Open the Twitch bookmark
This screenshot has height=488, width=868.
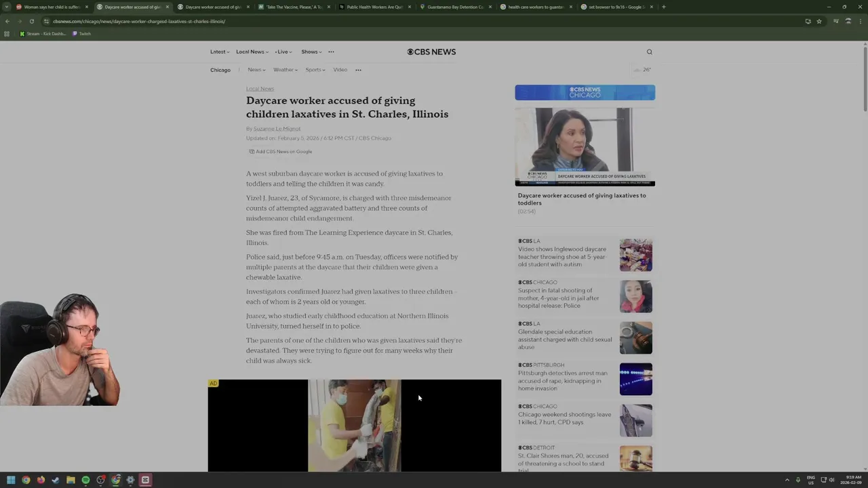click(x=82, y=33)
